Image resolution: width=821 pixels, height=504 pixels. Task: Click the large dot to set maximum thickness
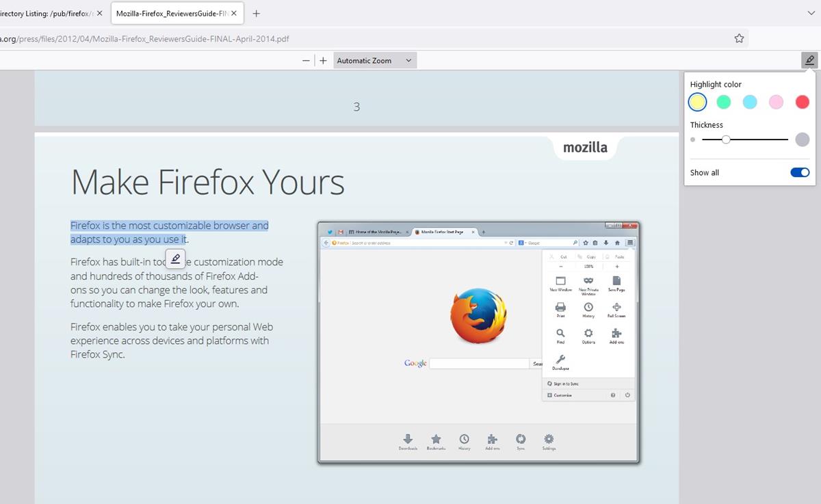pyautogui.click(x=801, y=139)
